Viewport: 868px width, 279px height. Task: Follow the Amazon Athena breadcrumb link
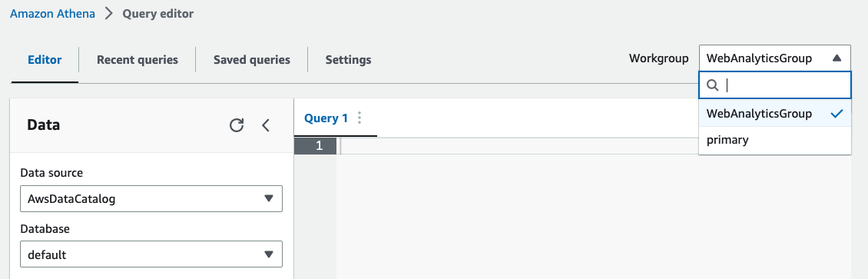tap(52, 14)
